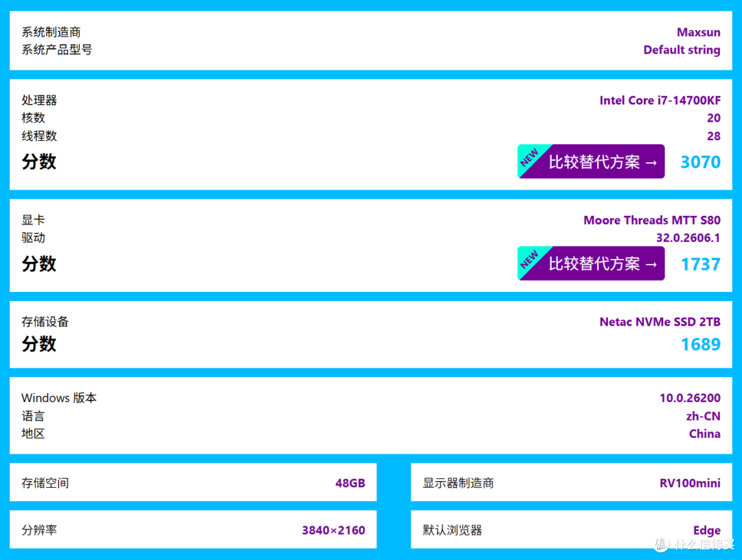Click the China region value
This screenshot has width=742, height=560.
[x=705, y=434]
